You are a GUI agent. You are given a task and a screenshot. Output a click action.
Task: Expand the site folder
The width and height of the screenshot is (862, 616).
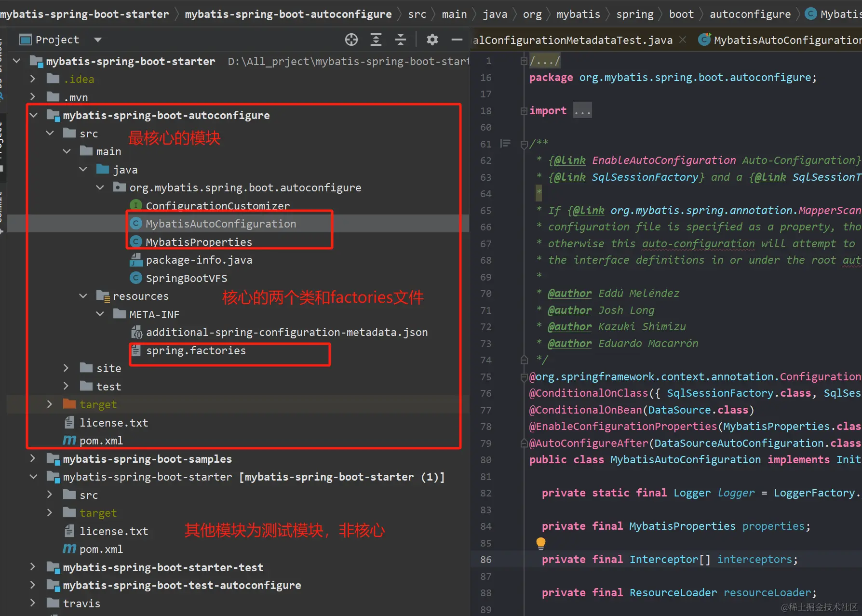[66, 368]
